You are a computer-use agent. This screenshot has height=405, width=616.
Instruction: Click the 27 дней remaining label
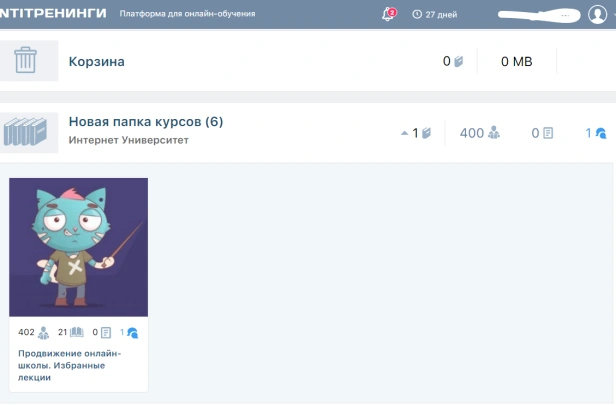444,15
